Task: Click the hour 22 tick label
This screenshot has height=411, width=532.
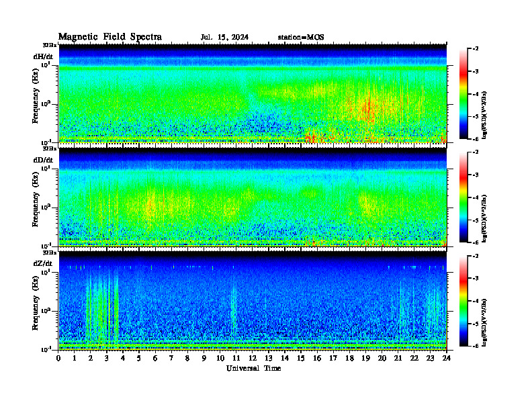Action: pyautogui.click(x=414, y=358)
